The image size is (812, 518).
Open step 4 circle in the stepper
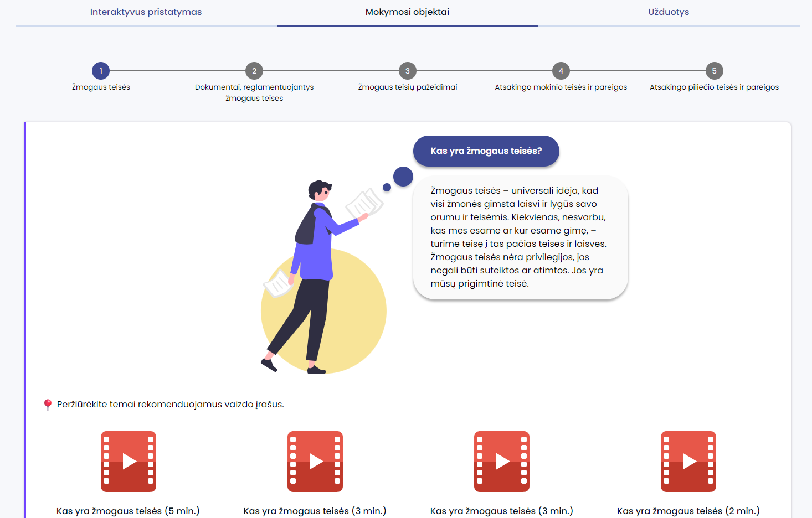point(561,71)
